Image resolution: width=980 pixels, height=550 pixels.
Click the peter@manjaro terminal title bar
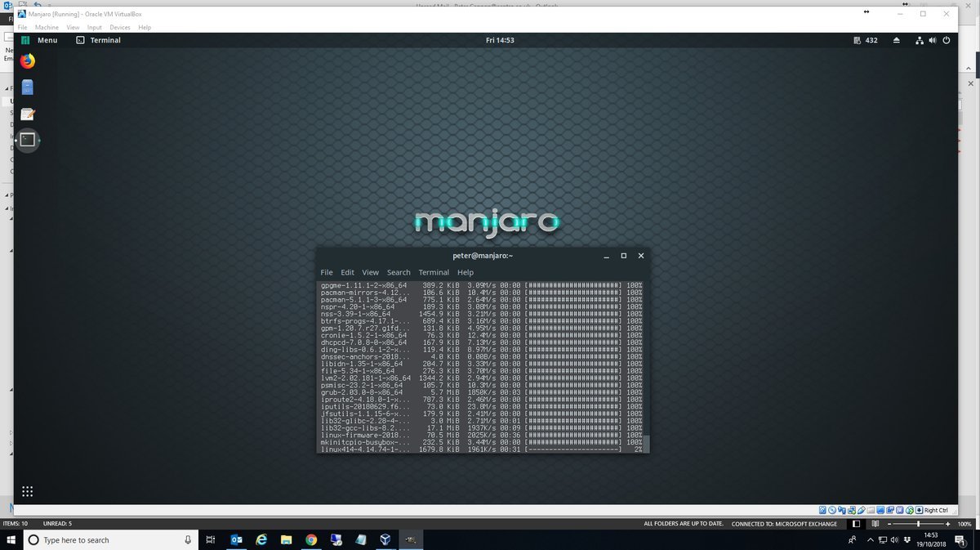[x=482, y=255]
